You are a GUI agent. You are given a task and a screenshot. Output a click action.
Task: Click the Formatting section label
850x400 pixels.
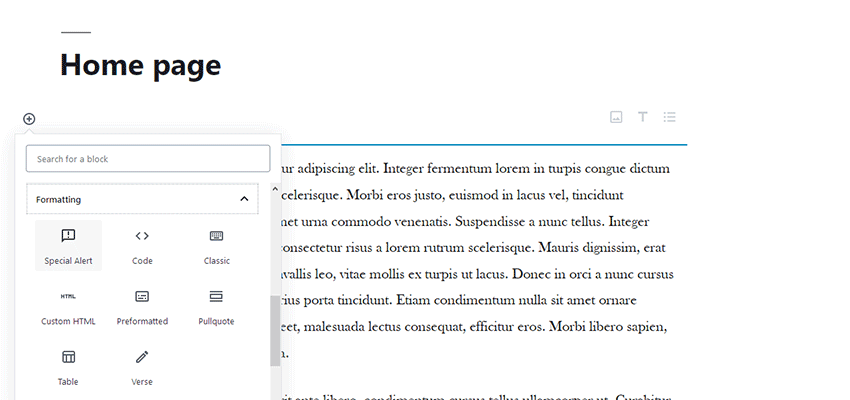(59, 200)
